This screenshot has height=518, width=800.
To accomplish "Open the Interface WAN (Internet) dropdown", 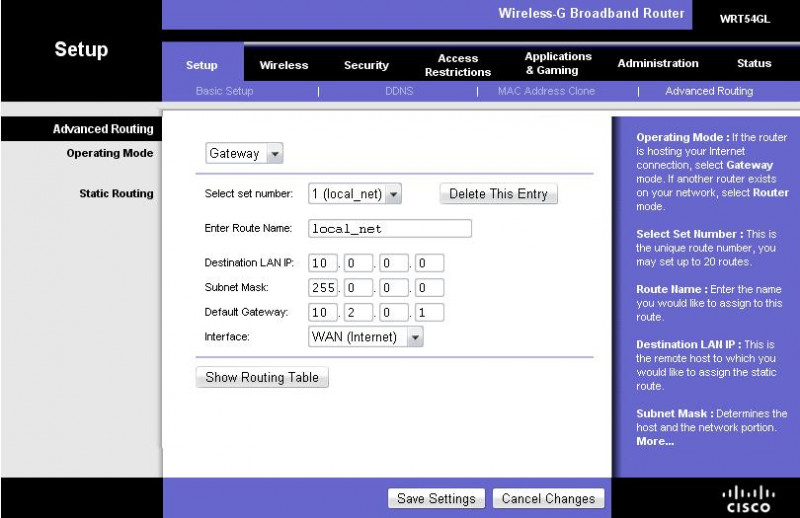I will (x=365, y=337).
